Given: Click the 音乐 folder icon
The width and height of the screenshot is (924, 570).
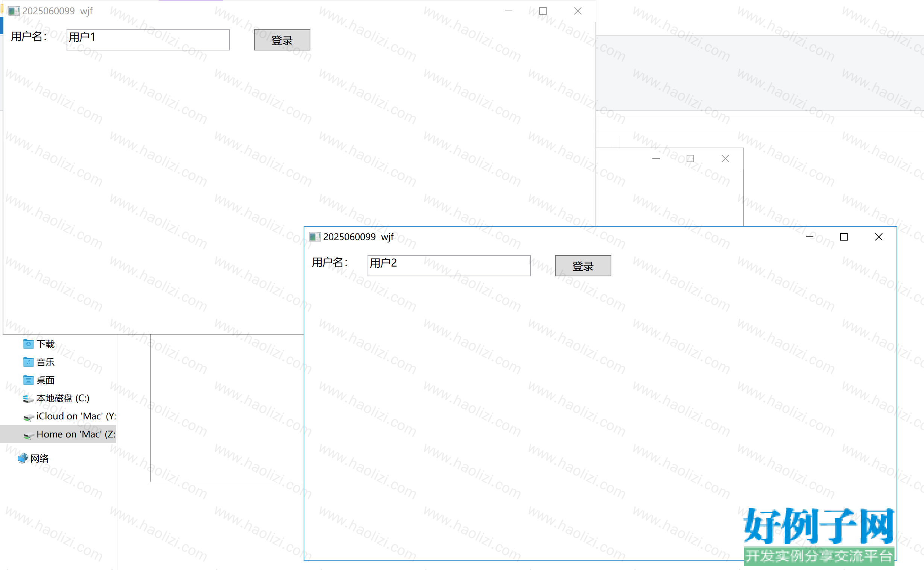Looking at the screenshot, I should [28, 362].
